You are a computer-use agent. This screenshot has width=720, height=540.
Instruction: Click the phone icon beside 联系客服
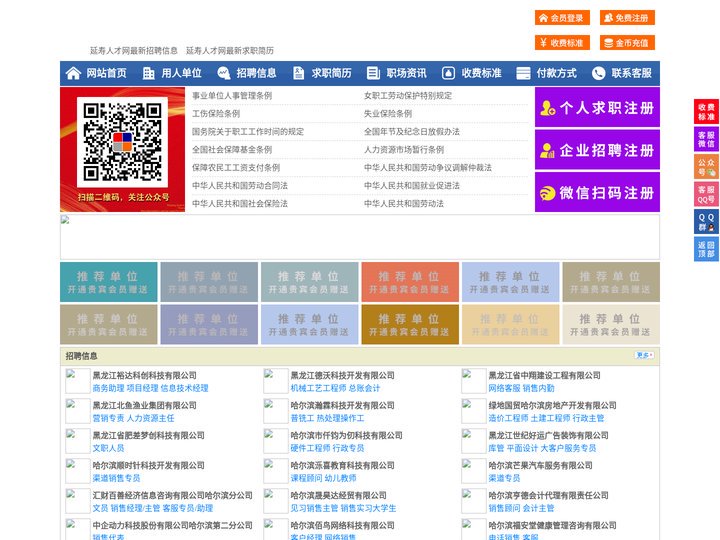[x=598, y=73]
